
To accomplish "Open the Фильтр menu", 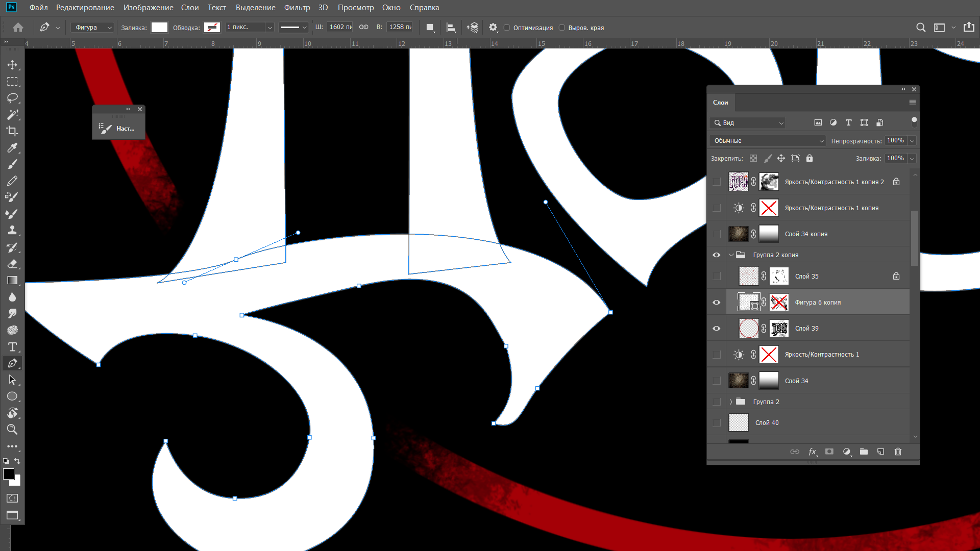I will pos(297,8).
